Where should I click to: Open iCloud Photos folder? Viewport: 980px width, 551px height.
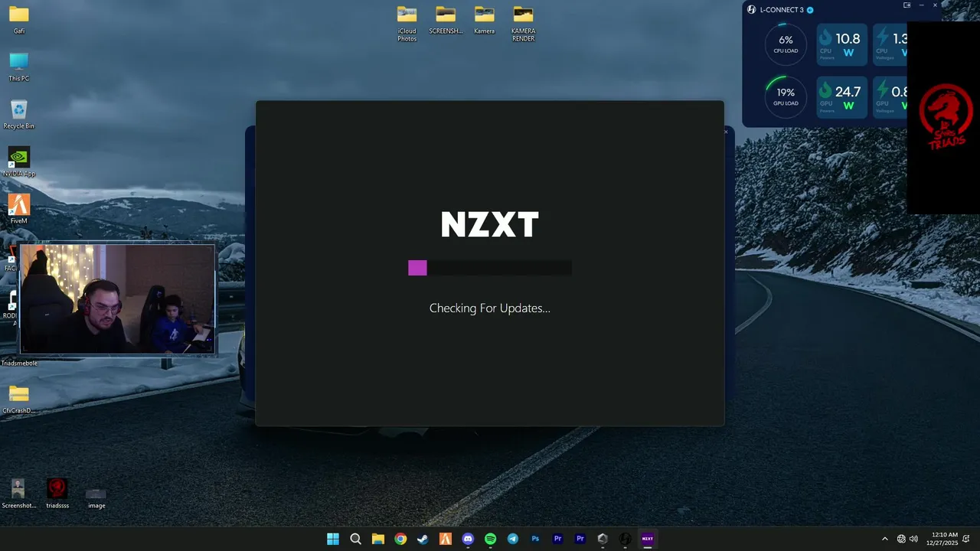[407, 24]
